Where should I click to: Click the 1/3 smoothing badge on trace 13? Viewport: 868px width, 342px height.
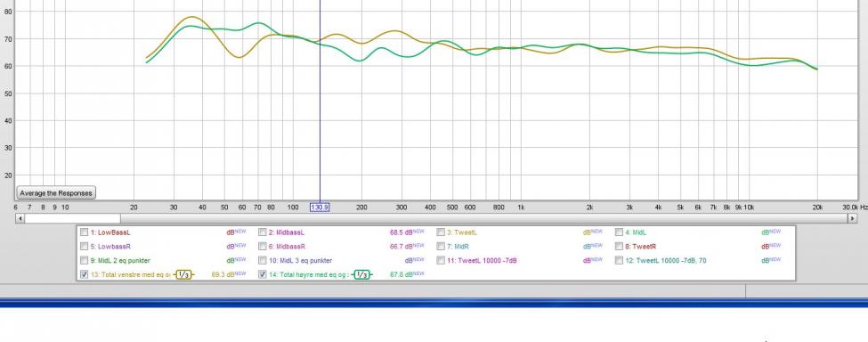click(x=183, y=274)
